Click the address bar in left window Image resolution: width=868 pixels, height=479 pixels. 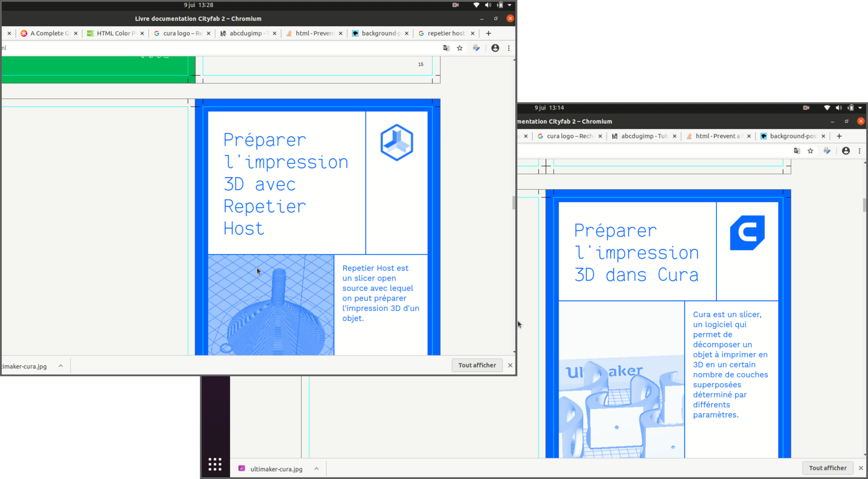[217, 48]
